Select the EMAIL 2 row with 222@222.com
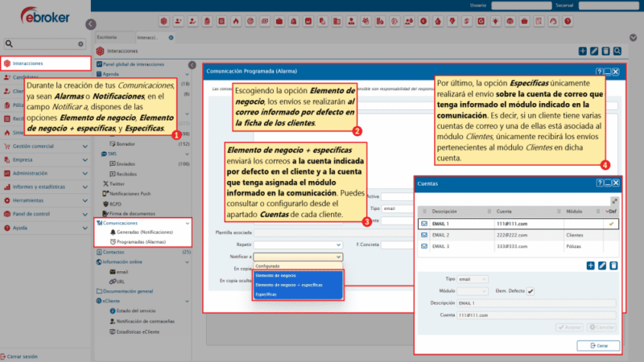The image size is (644, 362). pos(518,235)
